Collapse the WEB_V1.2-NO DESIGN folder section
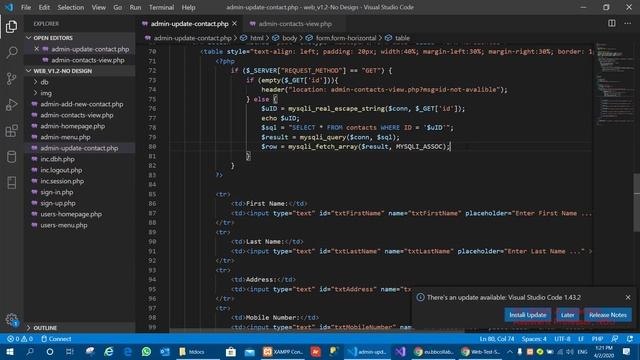 point(79,71)
